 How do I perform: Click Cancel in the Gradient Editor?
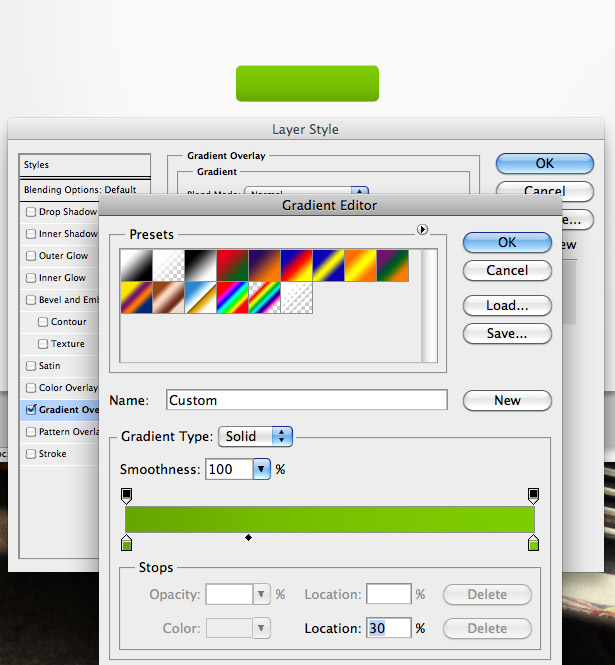(x=507, y=270)
